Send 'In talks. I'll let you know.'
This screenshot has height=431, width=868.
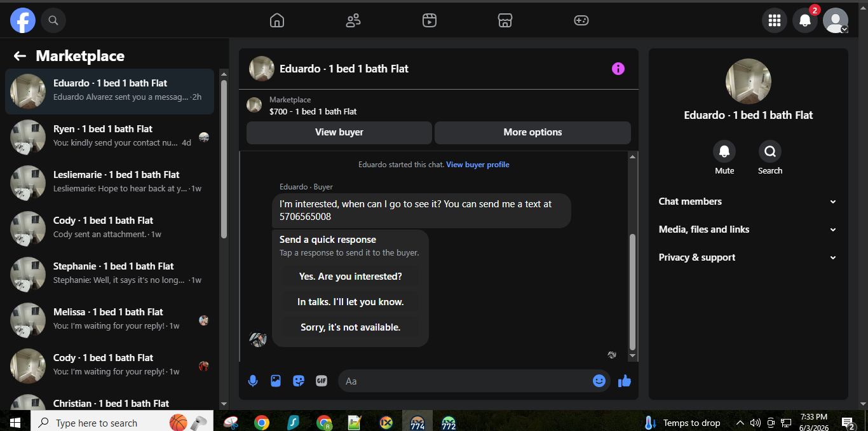[350, 302]
